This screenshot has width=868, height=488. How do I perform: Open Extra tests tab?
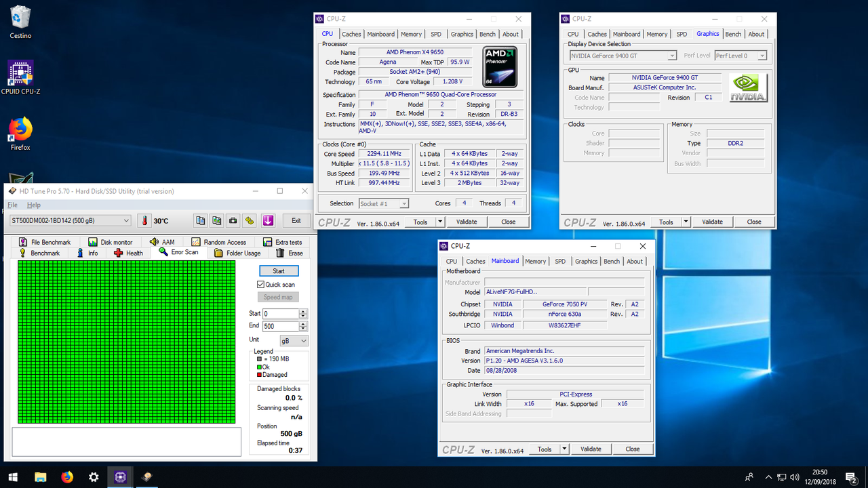282,242
